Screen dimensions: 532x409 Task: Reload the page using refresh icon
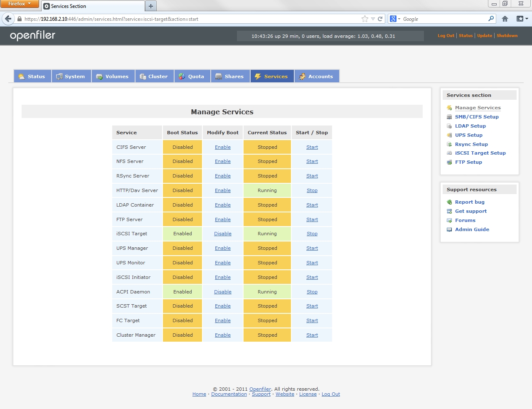tap(380, 19)
